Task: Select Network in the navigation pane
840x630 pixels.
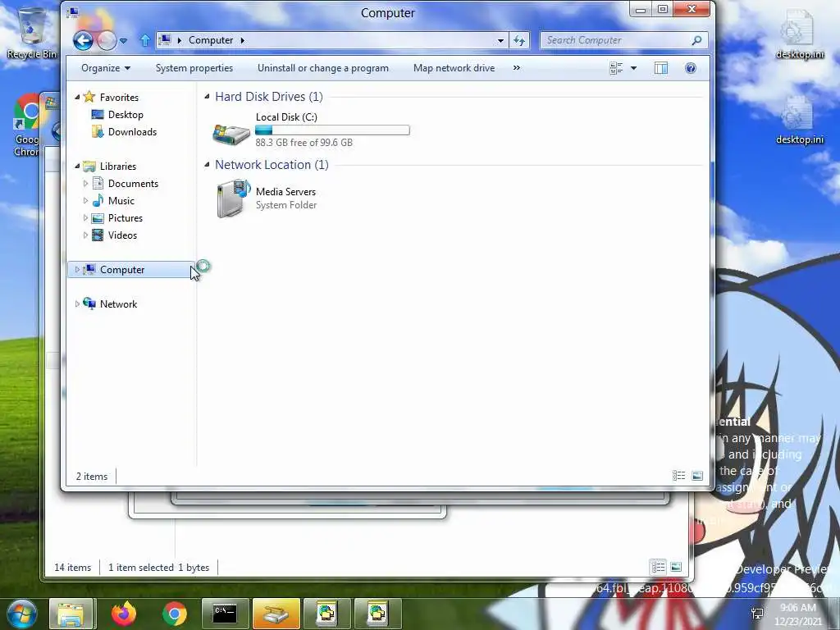Action: coord(118,304)
